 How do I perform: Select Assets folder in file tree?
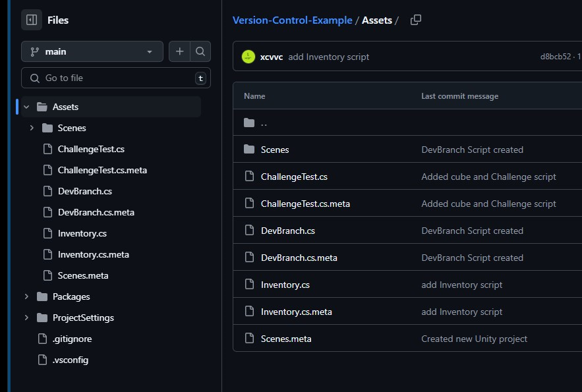(65, 107)
